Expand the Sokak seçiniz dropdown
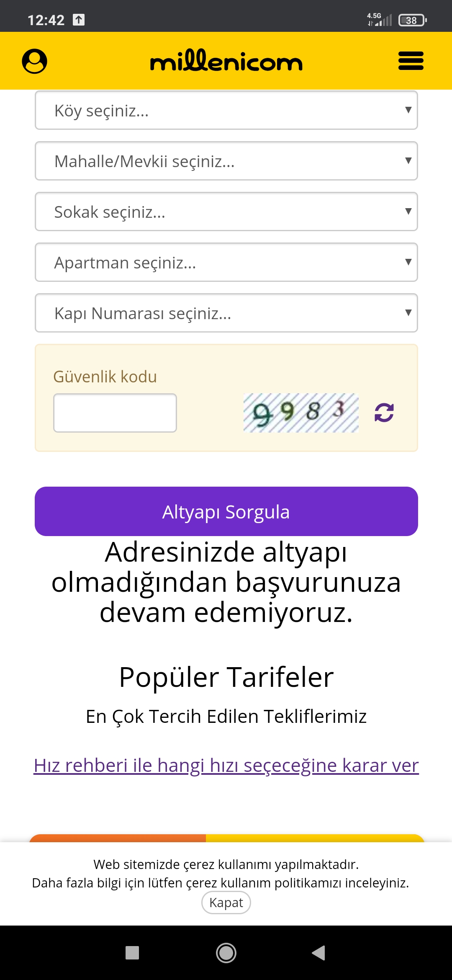The height and width of the screenshot is (980, 452). point(226,212)
